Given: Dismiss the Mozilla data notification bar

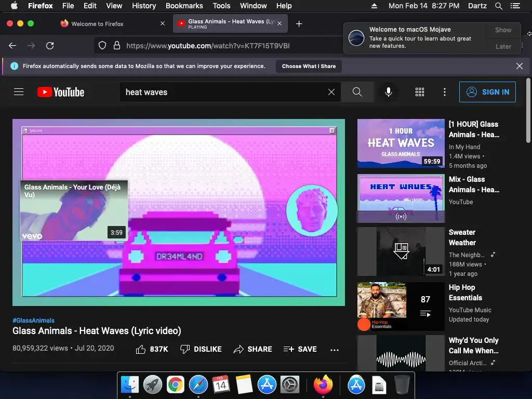Looking at the screenshot, I should pos(519,66).
